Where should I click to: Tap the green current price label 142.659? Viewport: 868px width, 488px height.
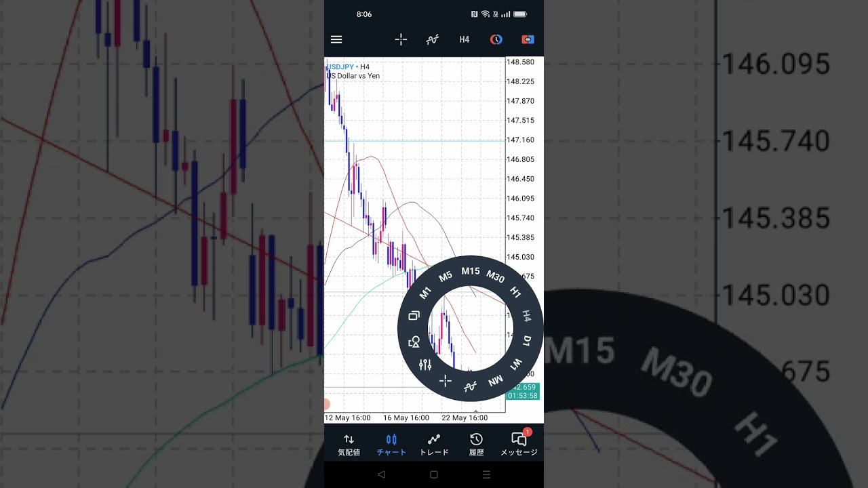(x=523, y=387)
